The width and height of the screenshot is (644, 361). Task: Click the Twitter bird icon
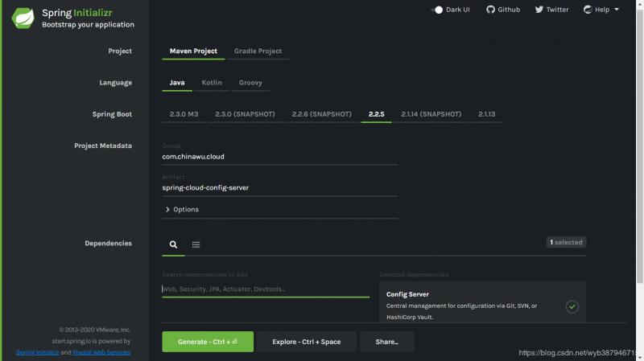point(539,10)
